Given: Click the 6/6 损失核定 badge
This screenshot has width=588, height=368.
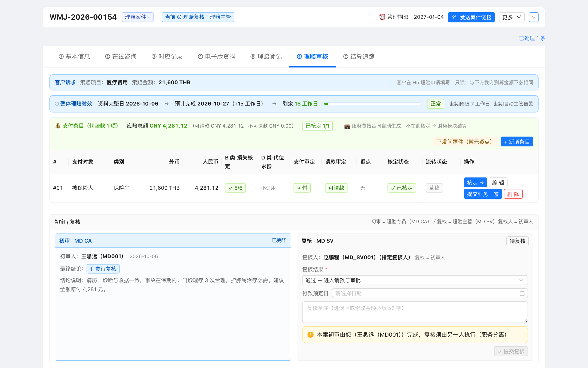Looking at the screenshot, I should pyautogui.click(x=235, y=188).
